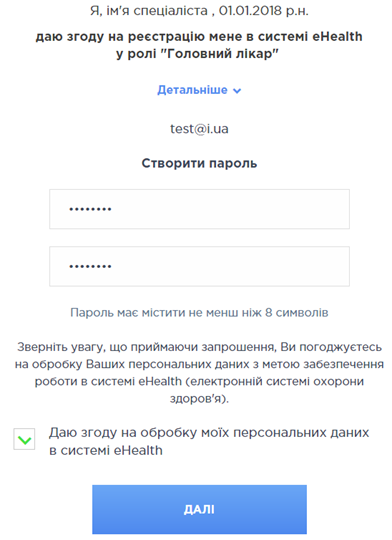Click masked dots in second password field
Viewport: 392px width, 540px height.
(90, 266)
